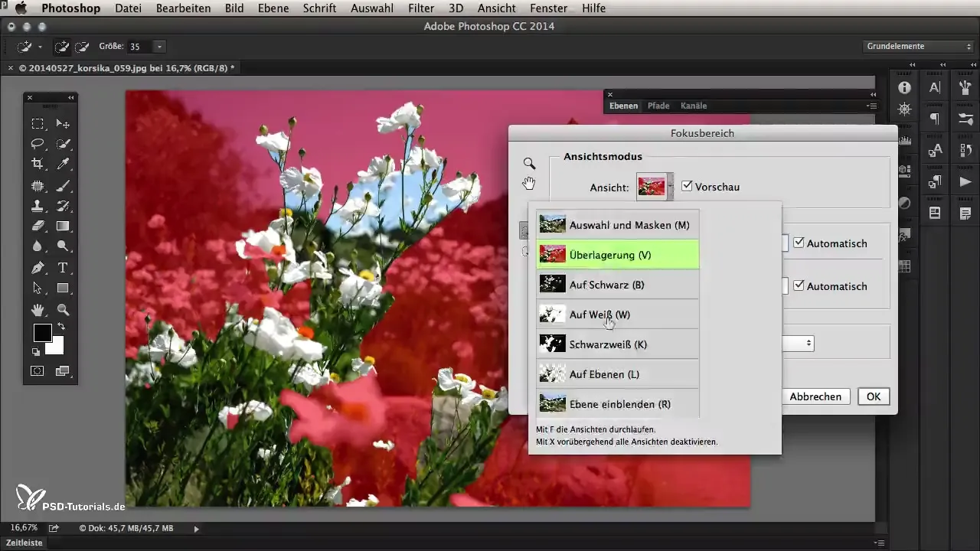Open the Bearbeiten menu
The height and width of the screenshot is (551, 980).
[x=184, y=8]
